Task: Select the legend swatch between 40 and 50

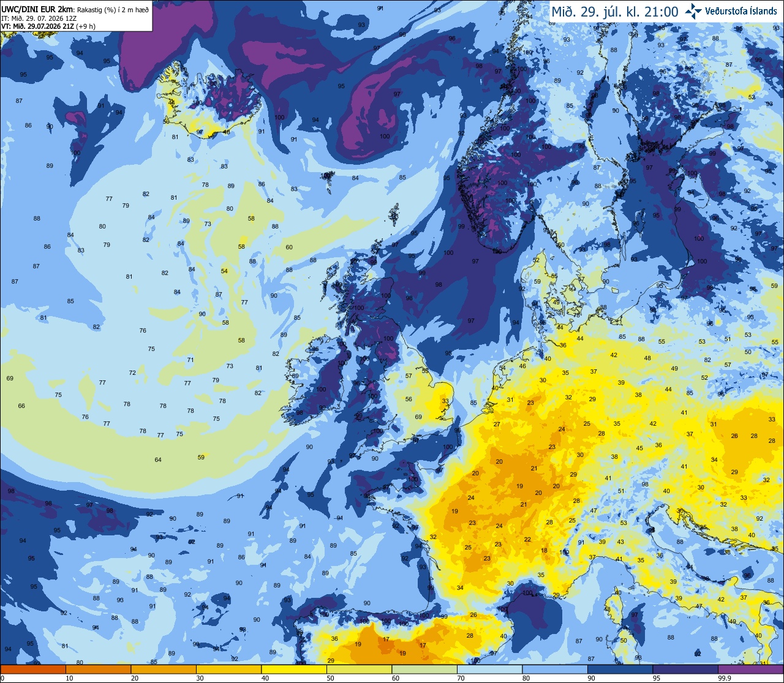Action: tap(294, 669)
